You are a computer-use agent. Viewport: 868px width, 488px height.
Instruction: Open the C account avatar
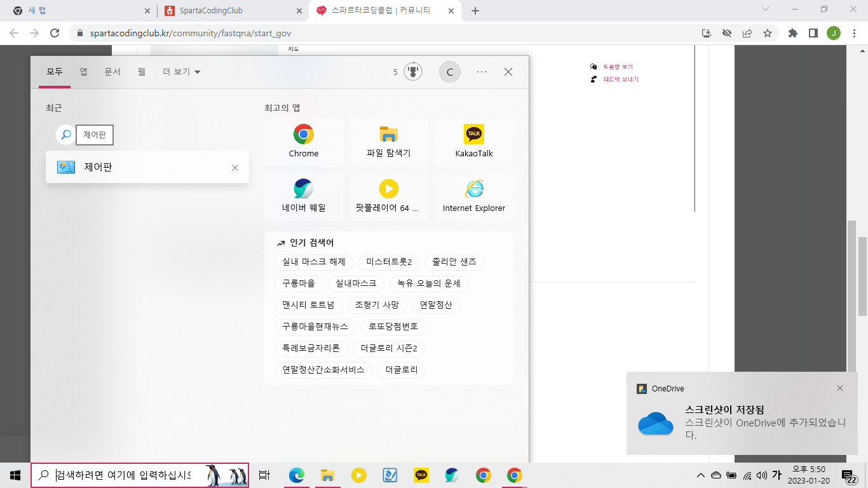(450, 72)
